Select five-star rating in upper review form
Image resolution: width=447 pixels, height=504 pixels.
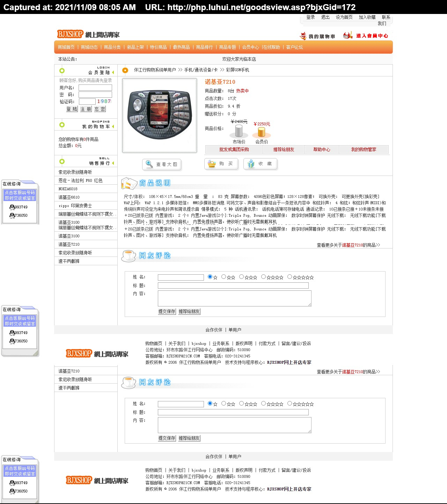(x=290, y=277)
